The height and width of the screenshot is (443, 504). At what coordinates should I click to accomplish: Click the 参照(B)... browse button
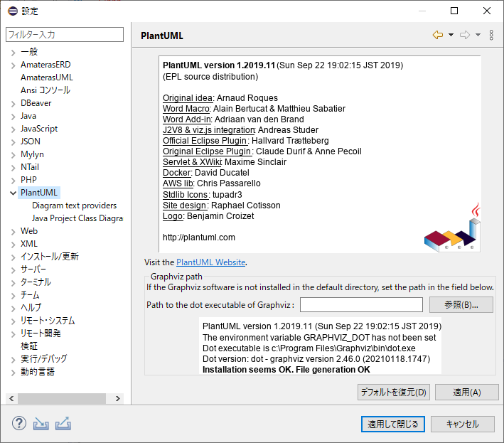pyautogui.click(x=461, y=305)
